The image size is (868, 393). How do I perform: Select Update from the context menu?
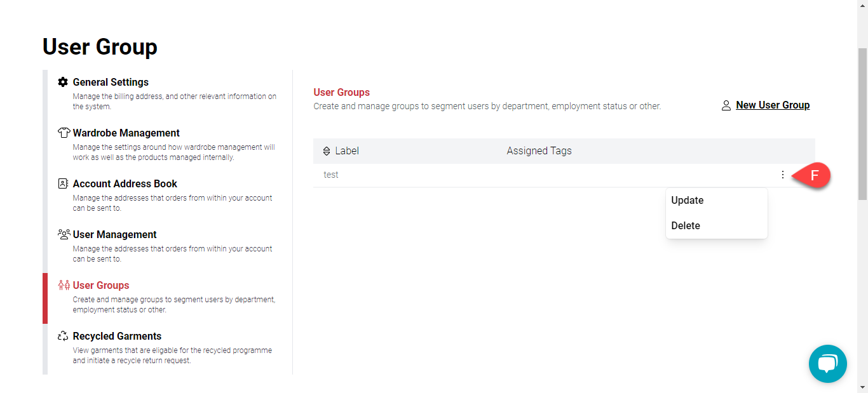(x=688, y=201)
